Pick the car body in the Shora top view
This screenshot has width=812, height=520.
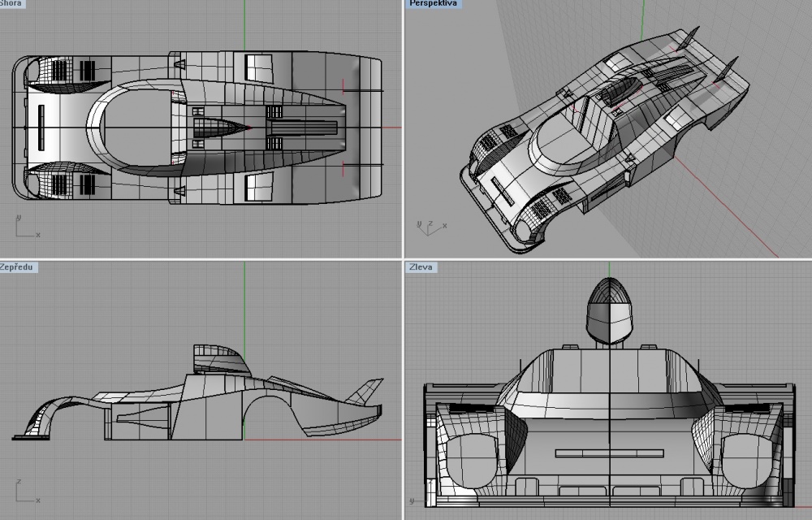tap(197, 128)
